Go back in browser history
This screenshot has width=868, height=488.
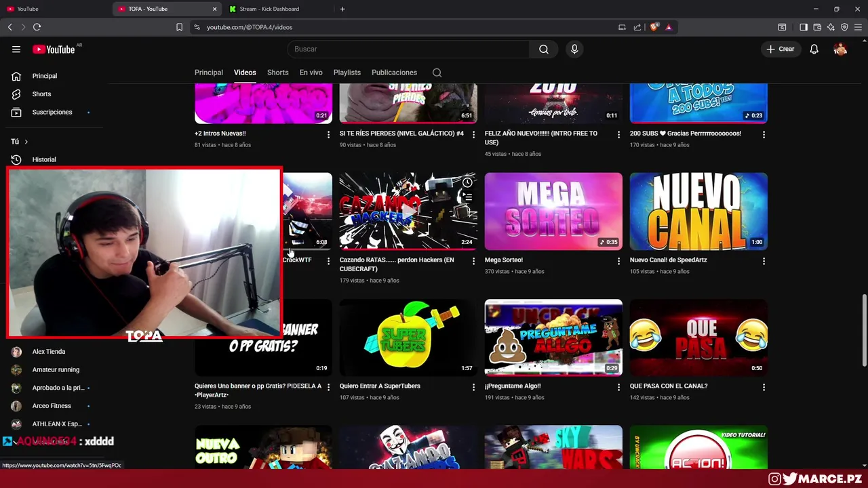point(9,27)
